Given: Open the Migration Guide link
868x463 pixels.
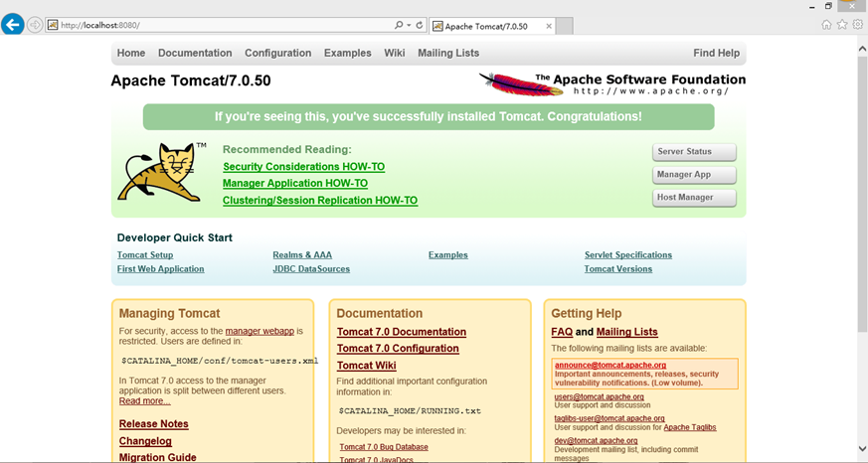Looking at the screenshot, I should (158, 457).
